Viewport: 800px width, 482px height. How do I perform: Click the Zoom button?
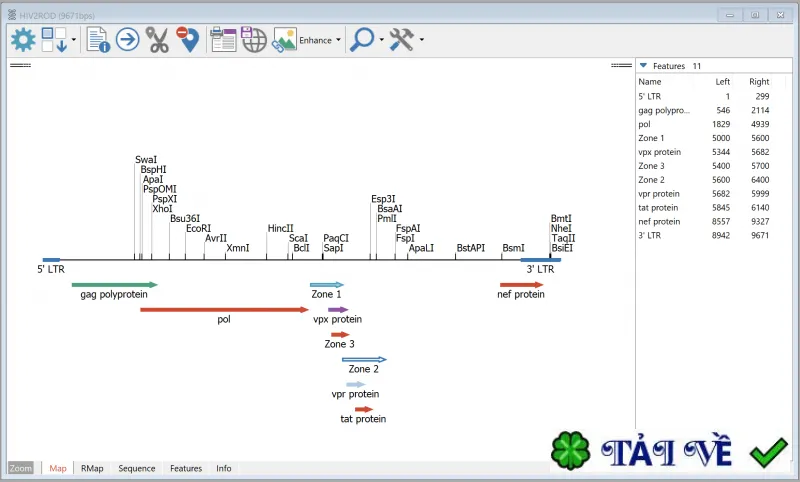(x=21, y=468)
